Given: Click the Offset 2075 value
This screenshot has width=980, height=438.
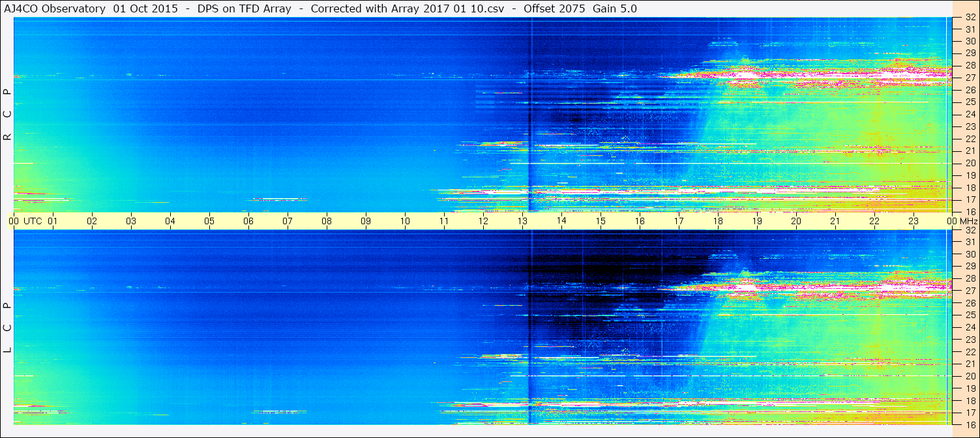Looking at the screenshot, I should tap(555, 9).
